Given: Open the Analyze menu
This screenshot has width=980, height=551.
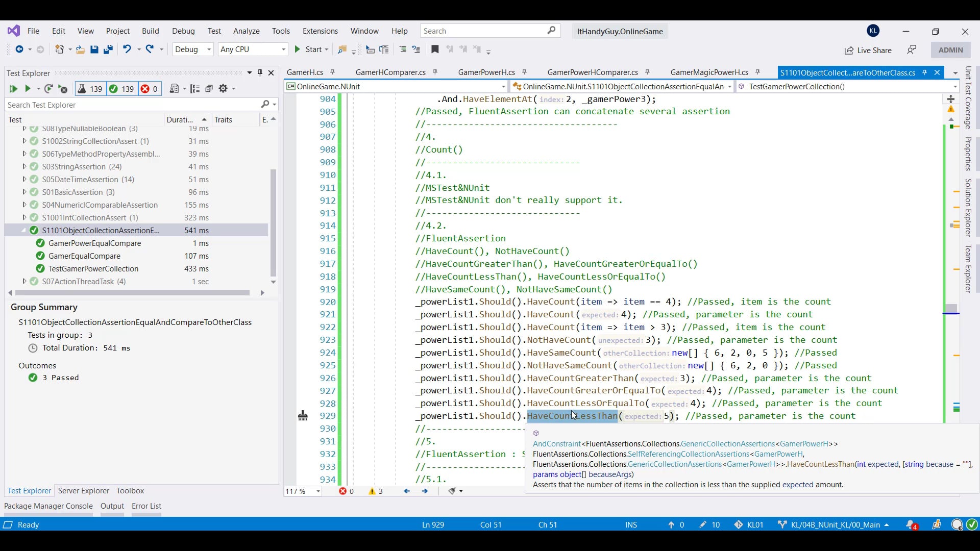Looking at the screenshot, I should pos(246,31).
